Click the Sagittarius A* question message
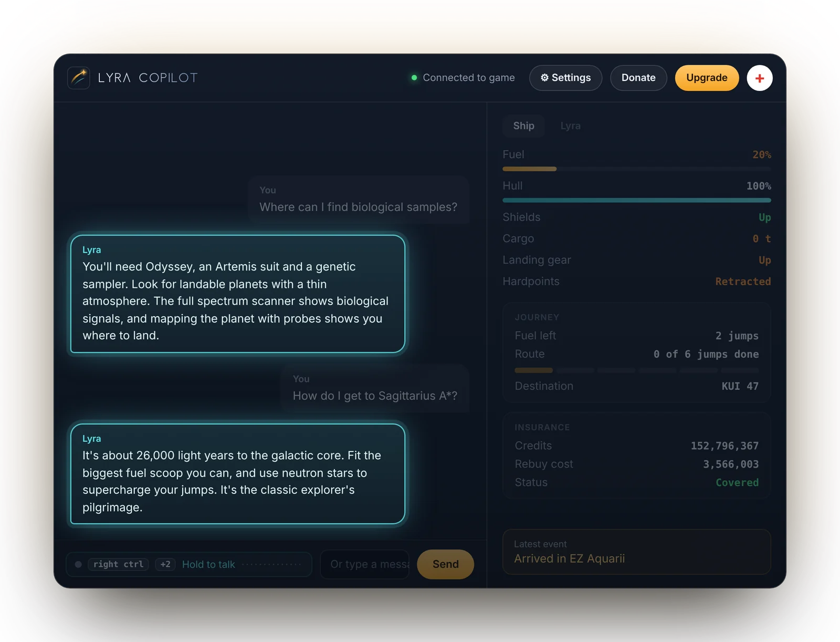840x642 pixels. tap(375, 389)
